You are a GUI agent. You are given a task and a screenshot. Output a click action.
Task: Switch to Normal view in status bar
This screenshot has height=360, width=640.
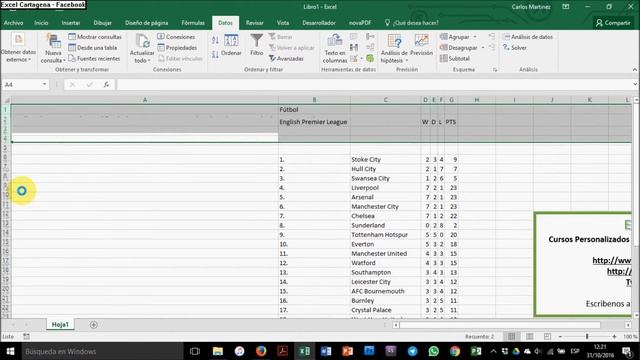[x=511, y=336]
